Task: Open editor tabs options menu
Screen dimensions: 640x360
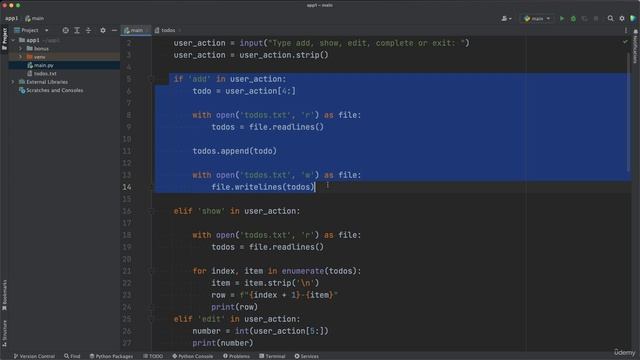Action: [x=626, y=30]
